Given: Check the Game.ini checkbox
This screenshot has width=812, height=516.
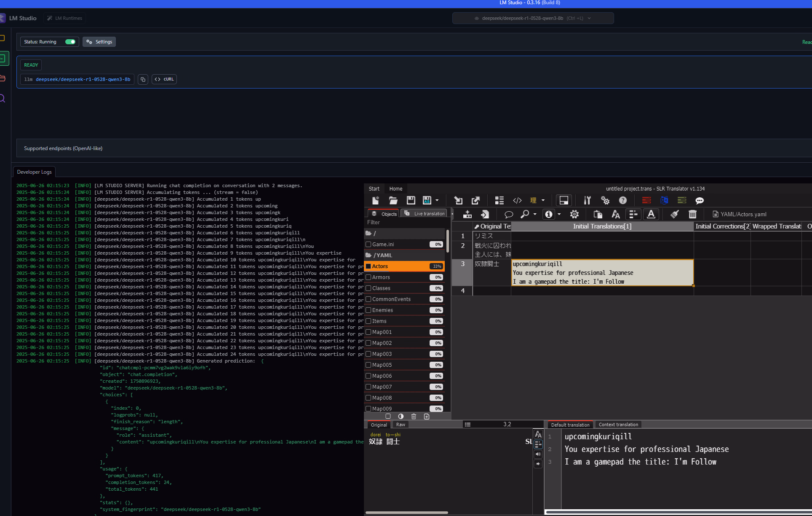Looking at the screenshot, I should click(369, 244).
